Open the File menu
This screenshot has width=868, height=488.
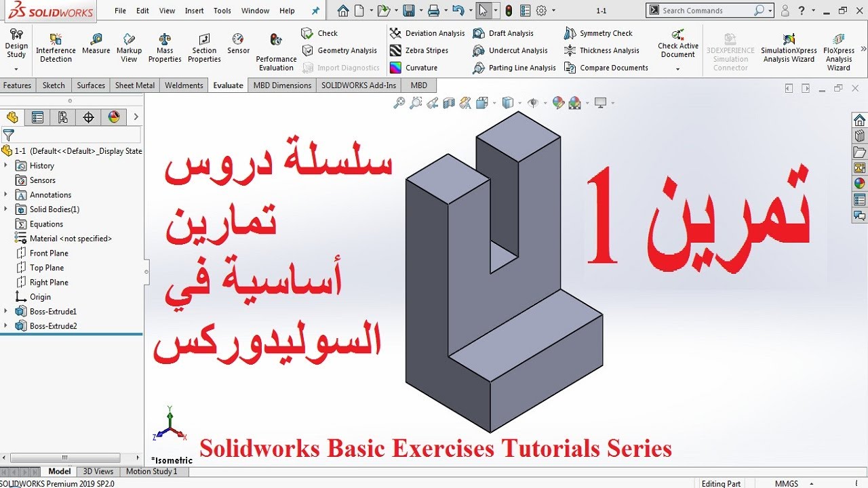tap(120, 11)
